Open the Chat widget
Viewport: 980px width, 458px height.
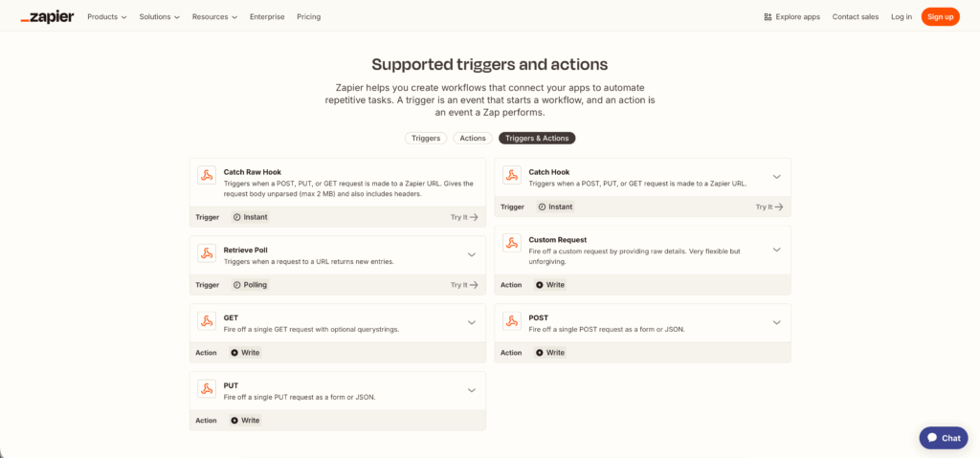(x=943, y=437)
